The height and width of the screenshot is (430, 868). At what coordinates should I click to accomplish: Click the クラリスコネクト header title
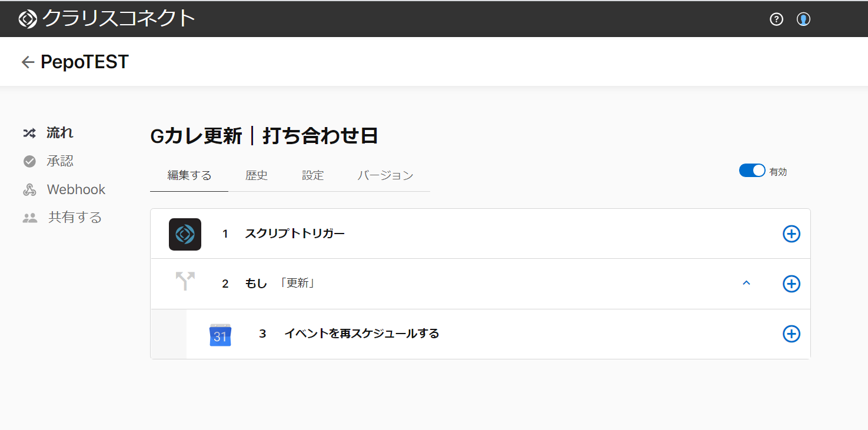[x=118, y=19]
